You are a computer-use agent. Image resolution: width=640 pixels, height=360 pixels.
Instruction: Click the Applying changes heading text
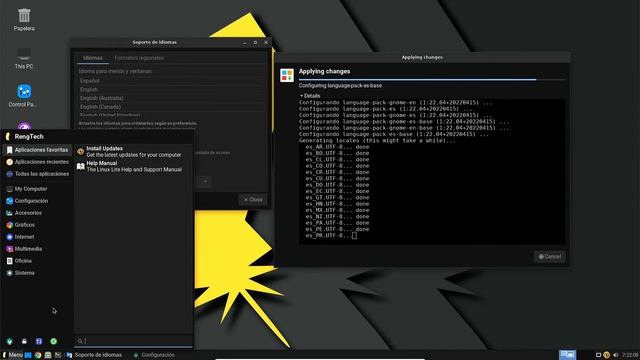(324, 71)
